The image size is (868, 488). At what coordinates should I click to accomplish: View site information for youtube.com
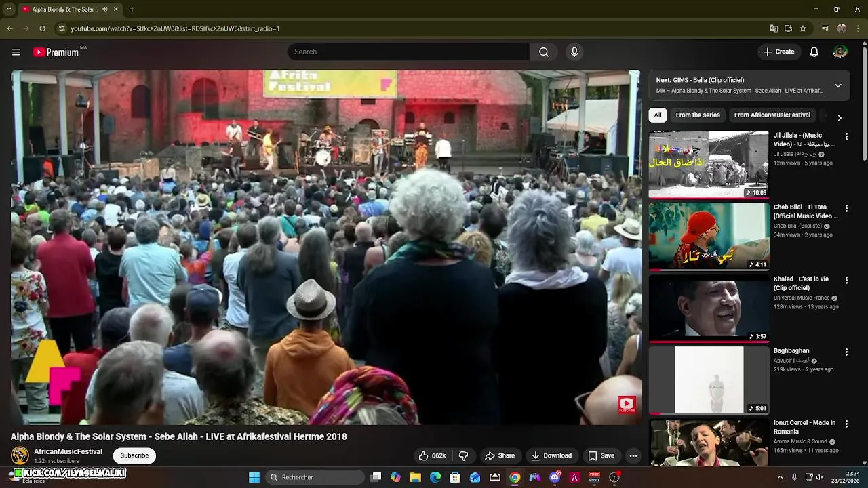click(x=62, y=28)
